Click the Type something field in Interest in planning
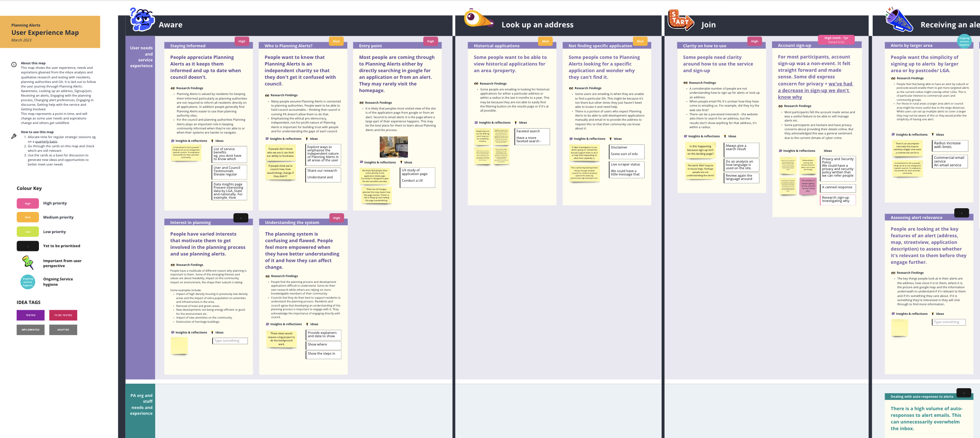 pos(230,341)
